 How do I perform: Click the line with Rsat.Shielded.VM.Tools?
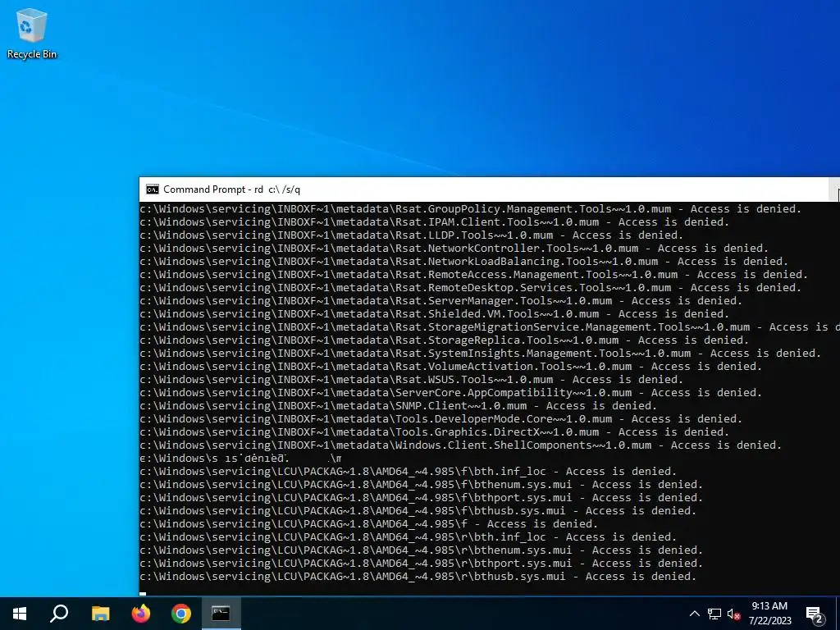435,314
